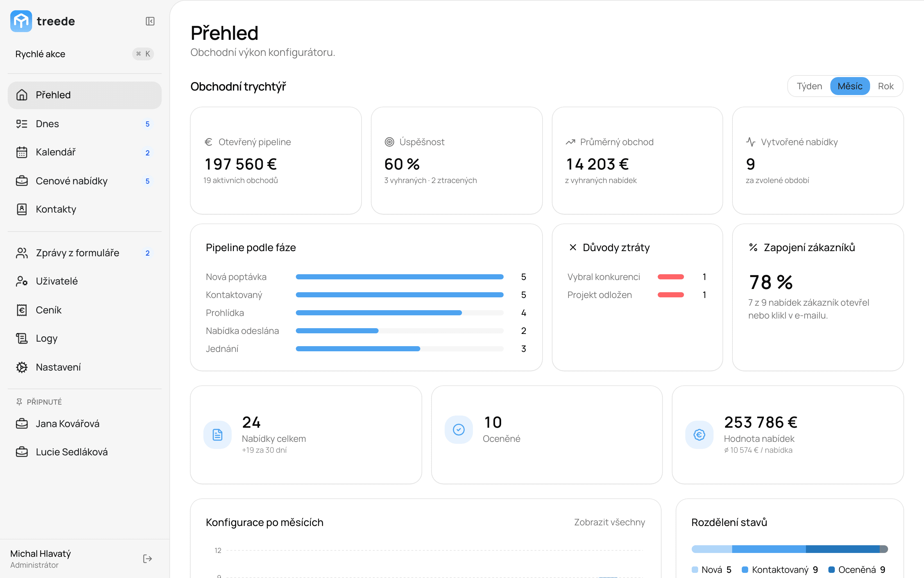The image size is (924, 578).
Task: Click the target icon on Úspěšnost
Action: tap(389, 142)
